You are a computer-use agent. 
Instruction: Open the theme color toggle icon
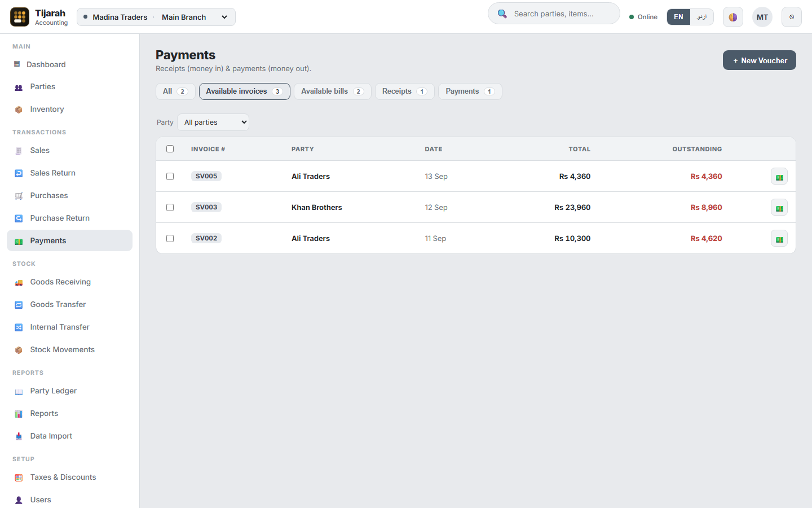[x=733, y=17]
